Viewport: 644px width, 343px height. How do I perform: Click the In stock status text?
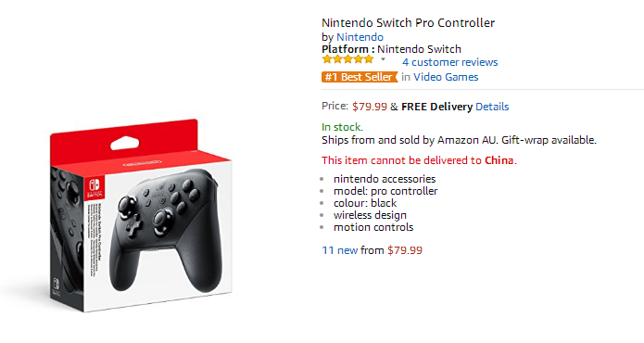pos(342,127)
